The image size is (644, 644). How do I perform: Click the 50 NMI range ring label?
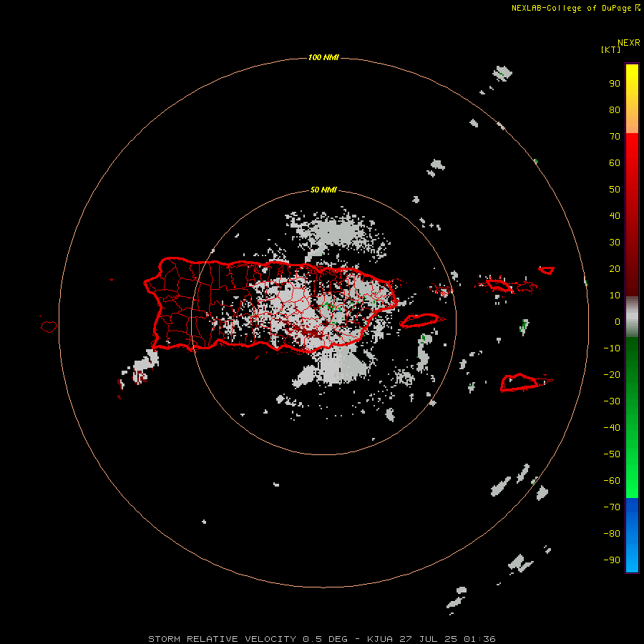(x=323, y=190)
